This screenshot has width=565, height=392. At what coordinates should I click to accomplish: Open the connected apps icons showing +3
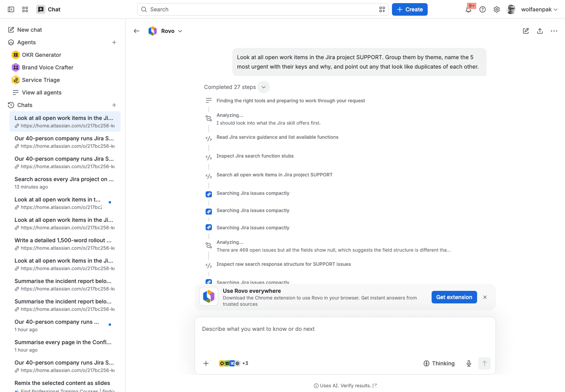click(233, 363)
